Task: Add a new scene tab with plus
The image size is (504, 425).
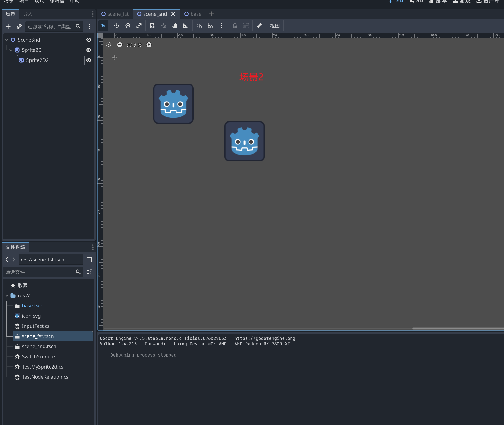Action: [211, 14]
